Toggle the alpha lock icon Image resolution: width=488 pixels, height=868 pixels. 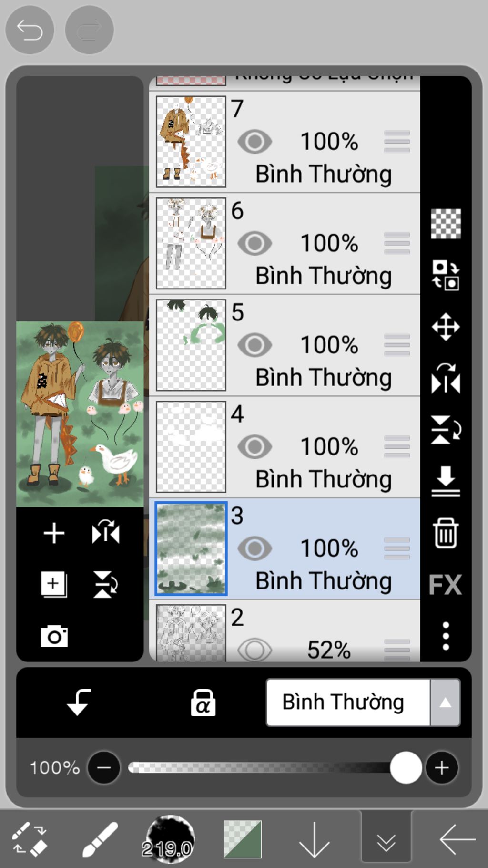[203, 703]
